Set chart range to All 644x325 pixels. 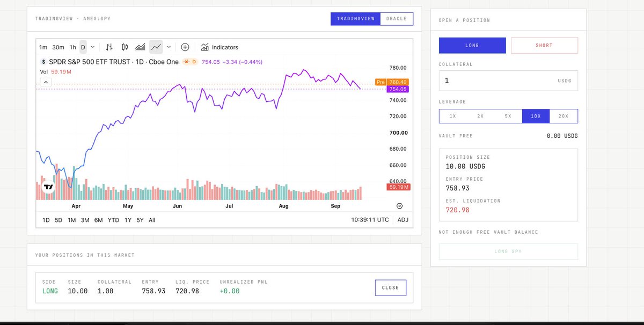click(x=152, y=220)
